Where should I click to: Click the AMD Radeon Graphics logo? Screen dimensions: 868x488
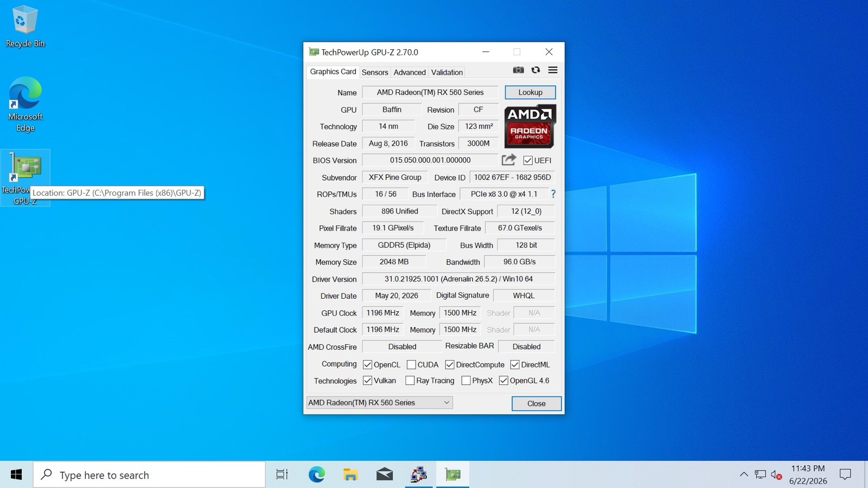[530, 126]
